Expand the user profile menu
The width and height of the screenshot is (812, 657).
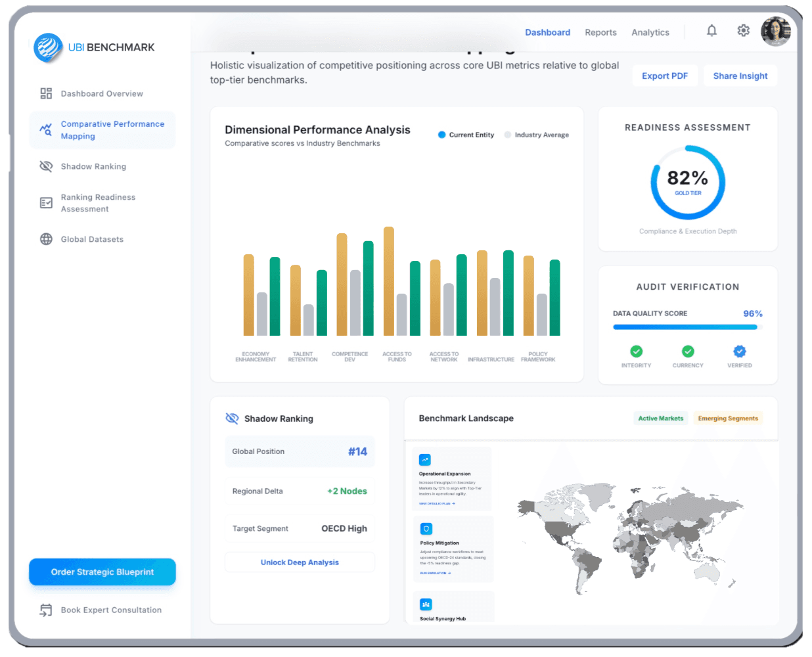click(776, 31)
